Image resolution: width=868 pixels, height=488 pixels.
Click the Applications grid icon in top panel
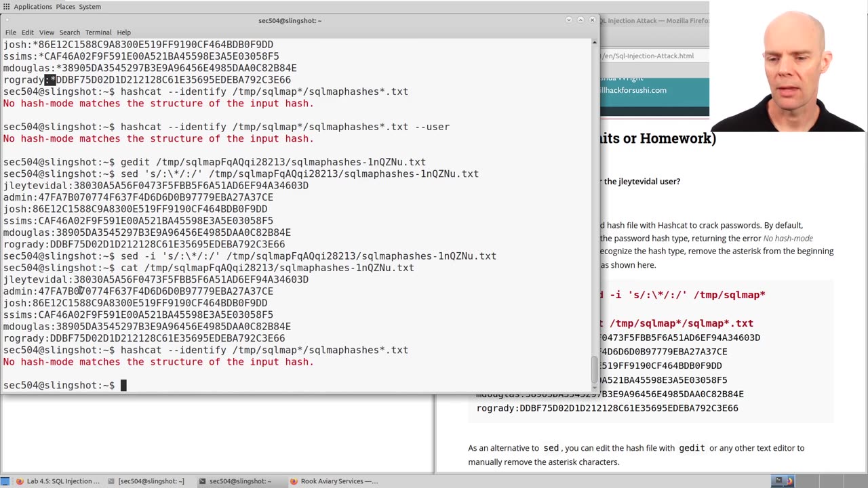[x=6, y=7]
